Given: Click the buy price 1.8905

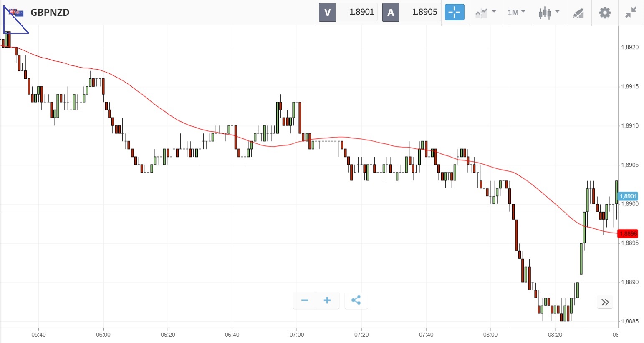Looking at the screenshot, I should click(424, 12).
